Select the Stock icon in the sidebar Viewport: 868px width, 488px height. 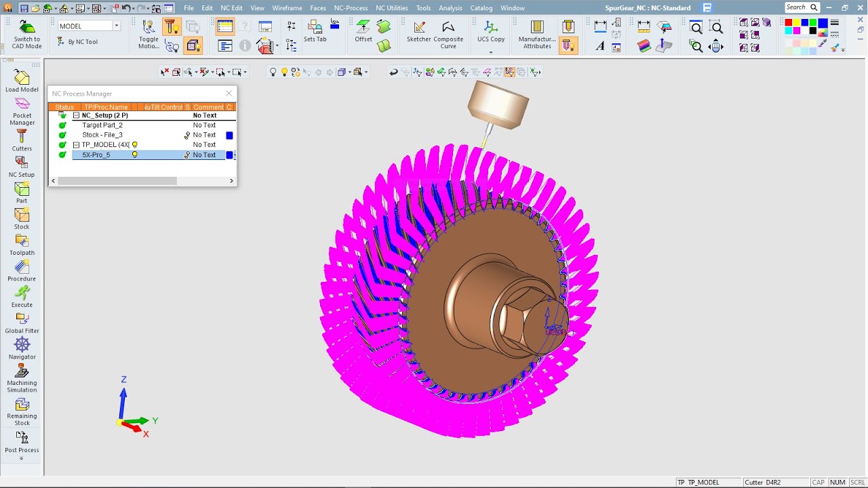click(22, 215)
